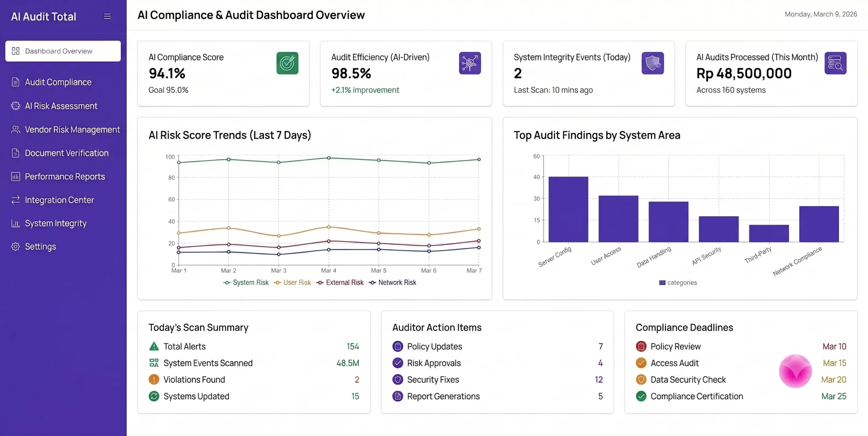Click the 48.5M System Events Scanned value
The height and width of the screenshot is (436, 868).
coord(348,363)
